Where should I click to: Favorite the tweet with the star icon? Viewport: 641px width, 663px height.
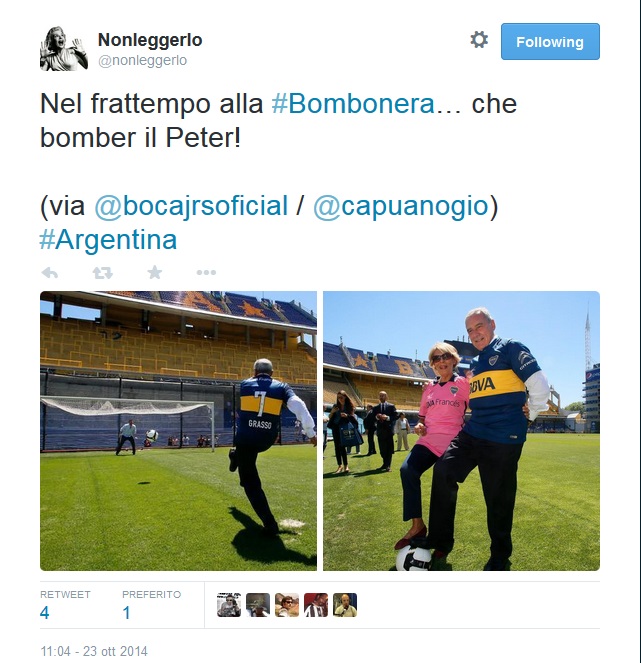155,272
